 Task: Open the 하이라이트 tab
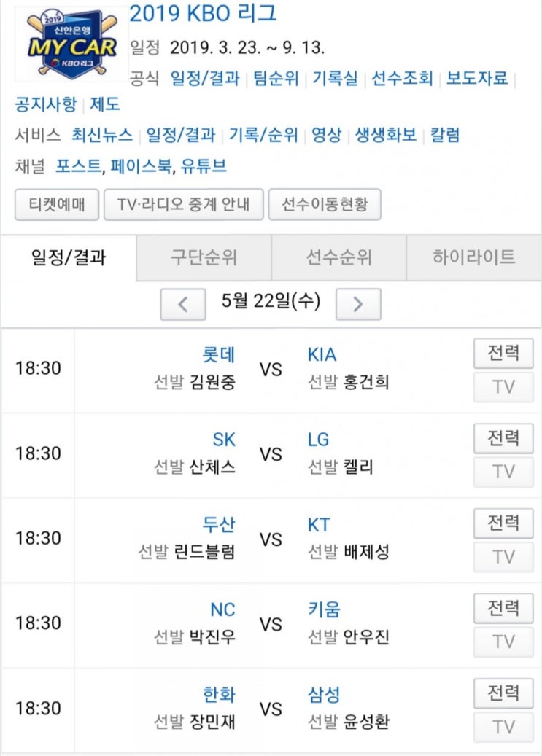[474, 257]
